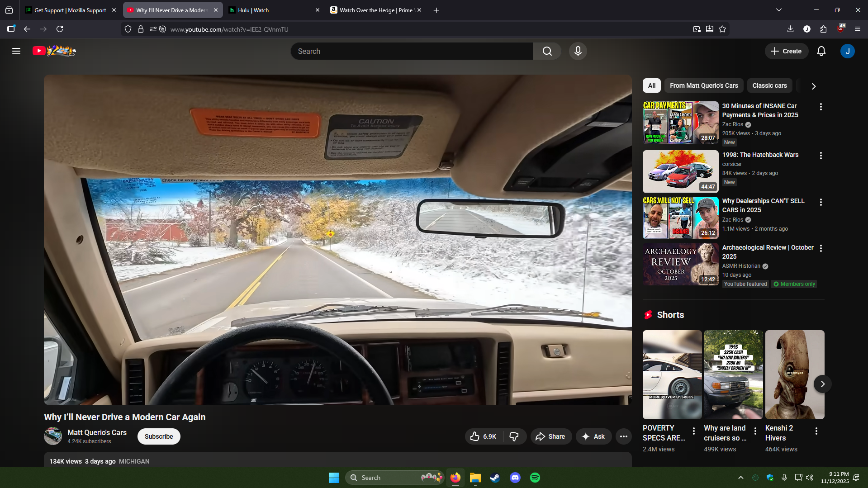Open more actions menu beside Ask
868x488 pixels.
click(x=623, y=436)
